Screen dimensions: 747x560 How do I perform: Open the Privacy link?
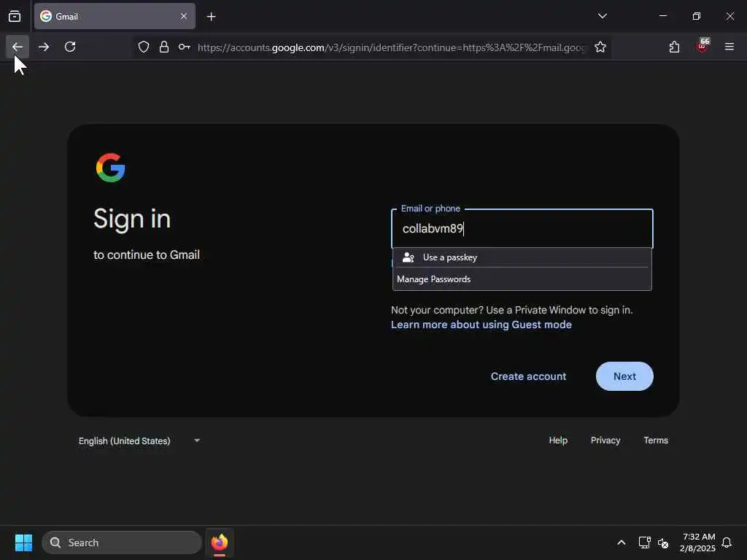(x=605, y=440)
